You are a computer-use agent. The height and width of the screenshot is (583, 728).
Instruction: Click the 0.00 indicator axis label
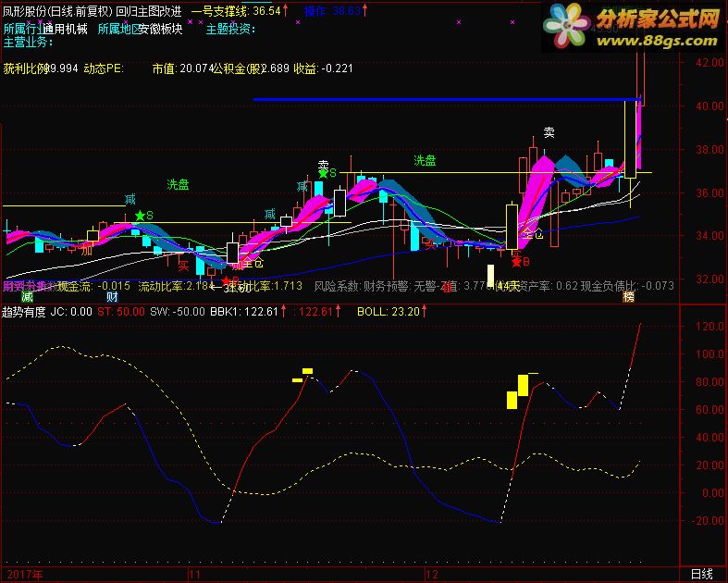[713, 492]
